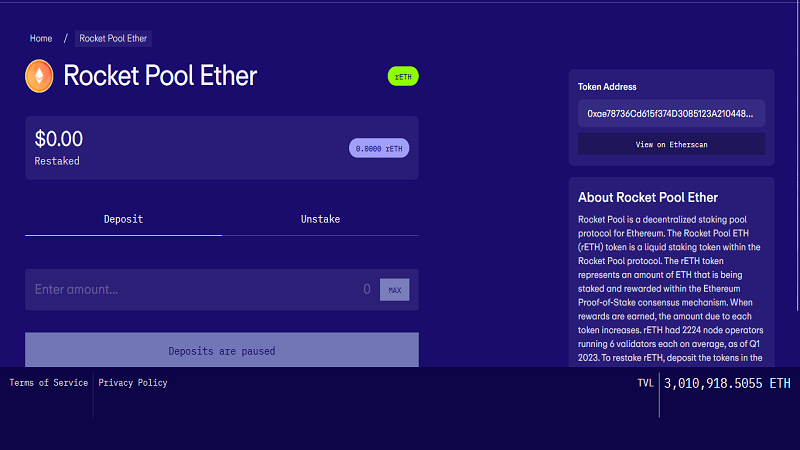This screenshot has height=450, width=800.
Task: Go to the Home breadcrumb
Action: pos(41,38)
